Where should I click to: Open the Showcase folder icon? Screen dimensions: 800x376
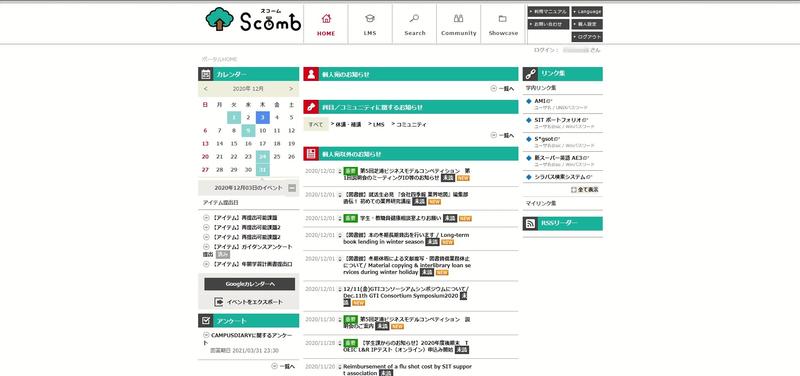pos(503,19)
